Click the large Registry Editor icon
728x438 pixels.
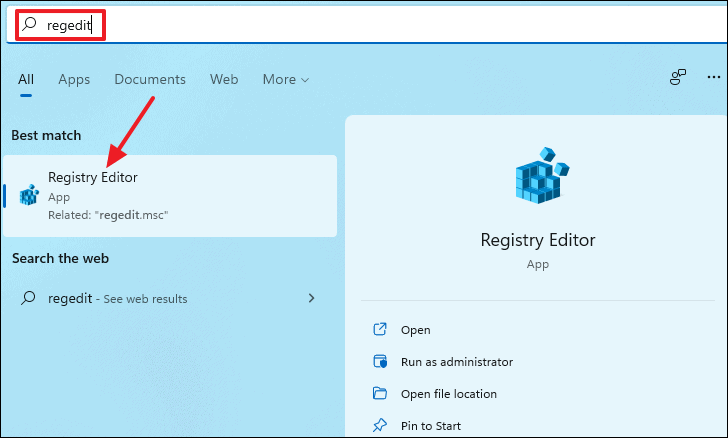(x=542, y=176)
